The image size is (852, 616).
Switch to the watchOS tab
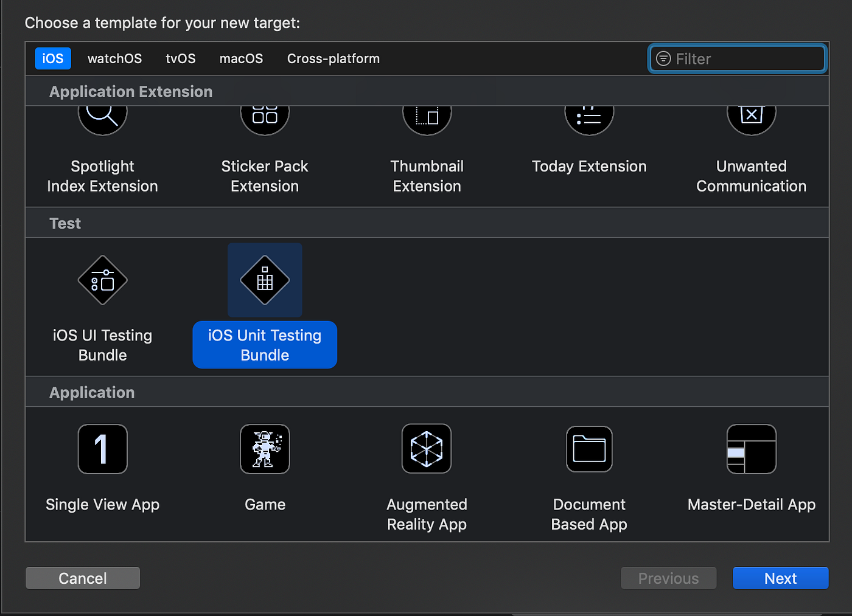click(x=114, y=58)
